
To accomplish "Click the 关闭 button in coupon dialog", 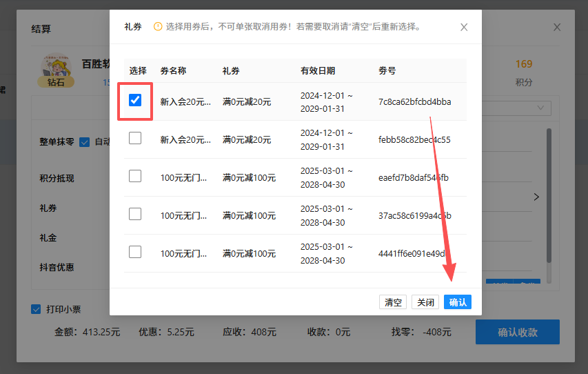I will (x=425, y=302).
